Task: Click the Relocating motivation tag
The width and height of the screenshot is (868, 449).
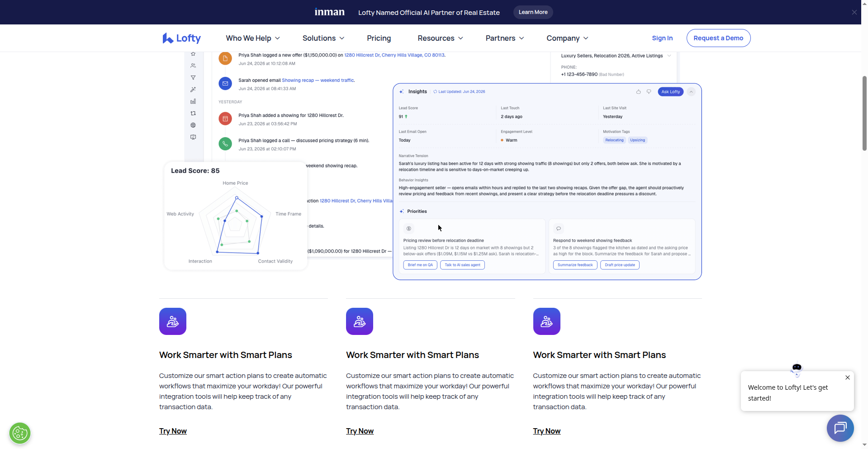Action: (x=614, y=140)
